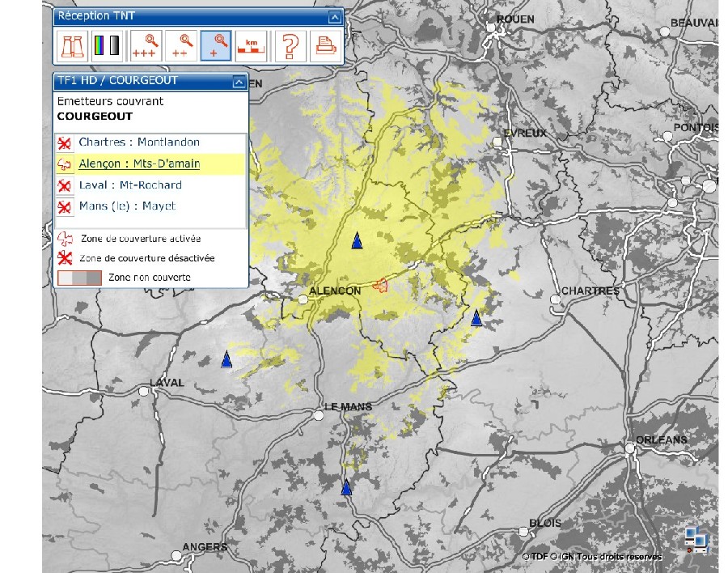Select the transmitter triangle north of Alençon

pyautogui.click(x=357, y=240)
